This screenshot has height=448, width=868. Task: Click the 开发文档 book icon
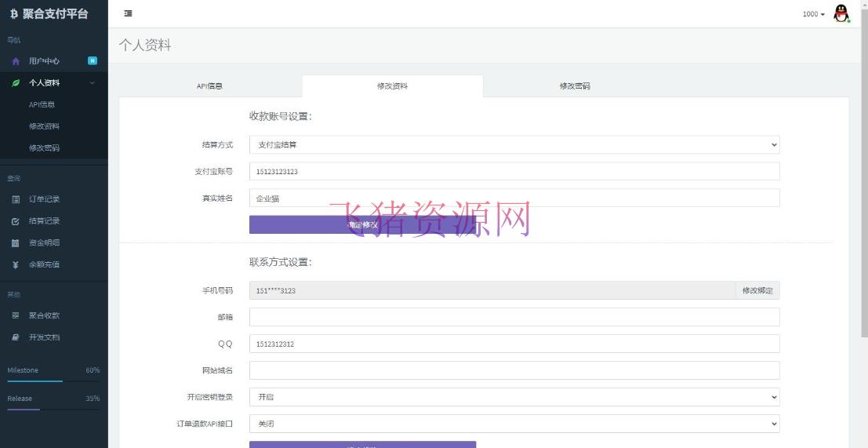[x=16, y=337]
